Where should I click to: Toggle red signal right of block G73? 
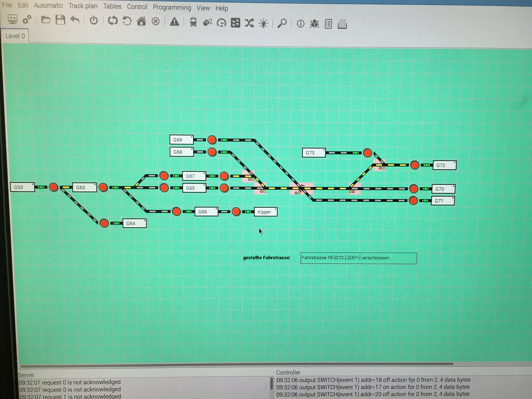[x=367, y=153]
